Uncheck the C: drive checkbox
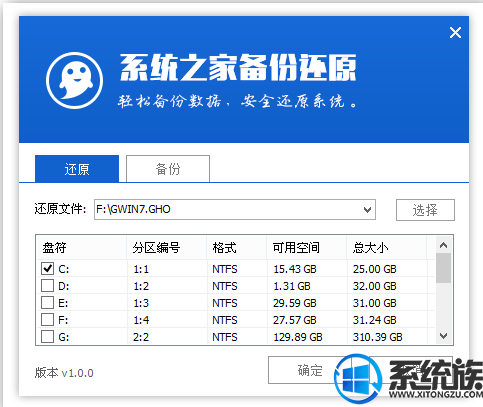This screenshot has width=483, height=407. 47,269
